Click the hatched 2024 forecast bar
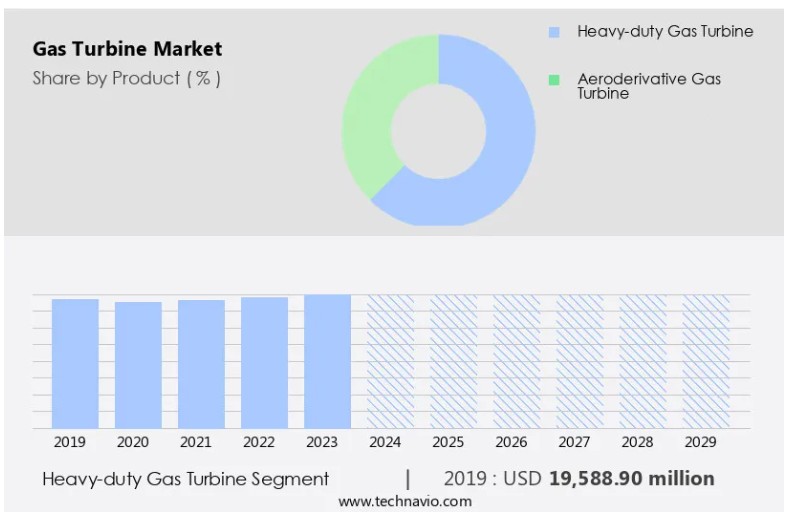 point(390,361)
